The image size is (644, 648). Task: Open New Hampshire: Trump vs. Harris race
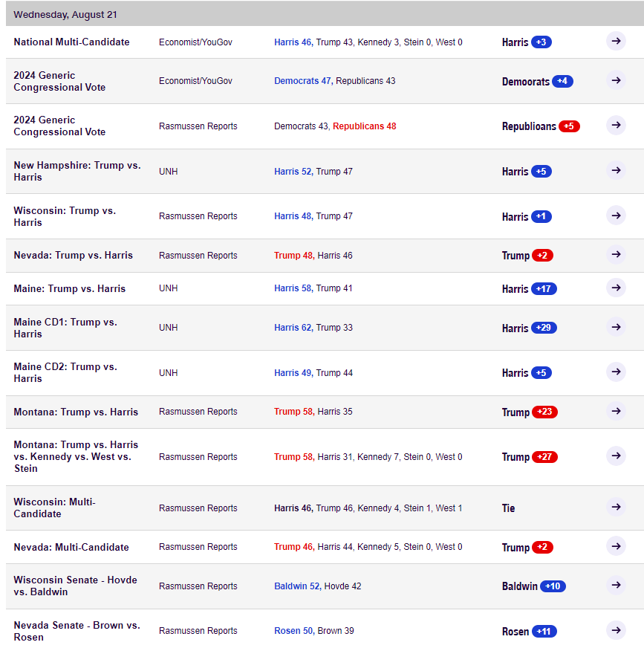(x=77, y=171)
